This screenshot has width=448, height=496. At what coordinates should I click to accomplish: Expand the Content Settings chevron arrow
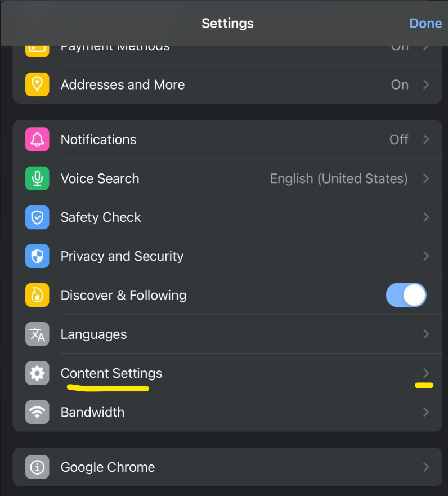pos(426,373)
